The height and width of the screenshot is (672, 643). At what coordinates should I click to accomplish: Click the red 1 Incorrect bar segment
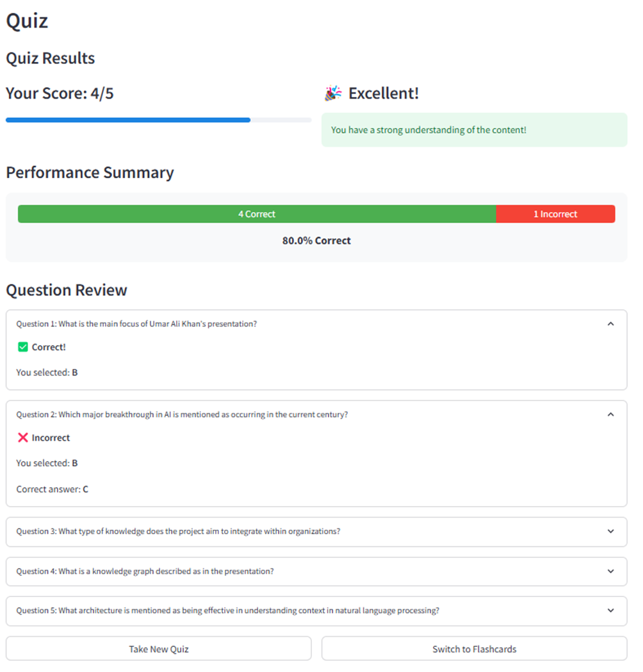[555, 214]
